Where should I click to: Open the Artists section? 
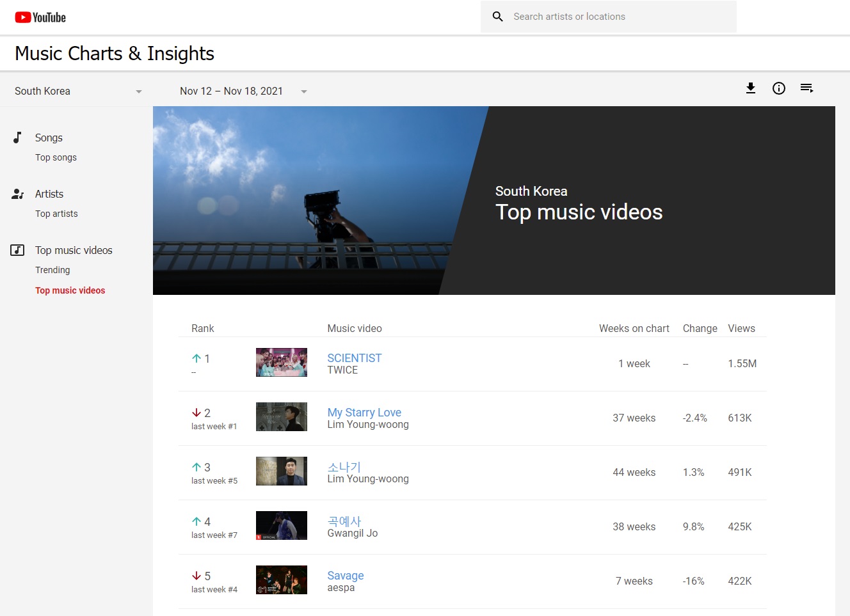(x=49, y=194)
